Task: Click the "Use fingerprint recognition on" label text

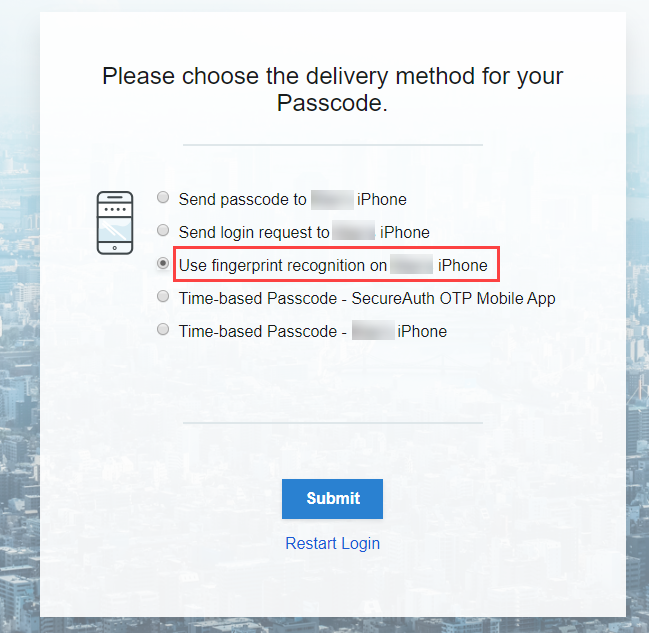Action: pyautogui.click(x=282, y=265)
